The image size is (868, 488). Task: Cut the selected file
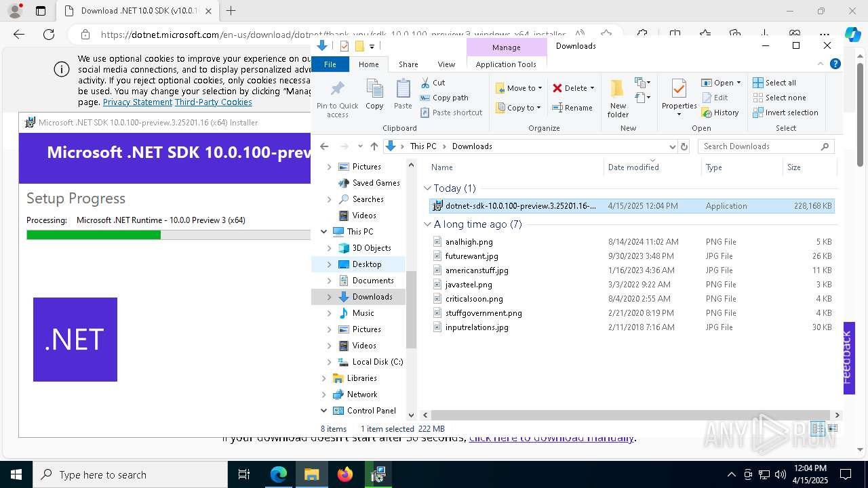pos(433,83)
